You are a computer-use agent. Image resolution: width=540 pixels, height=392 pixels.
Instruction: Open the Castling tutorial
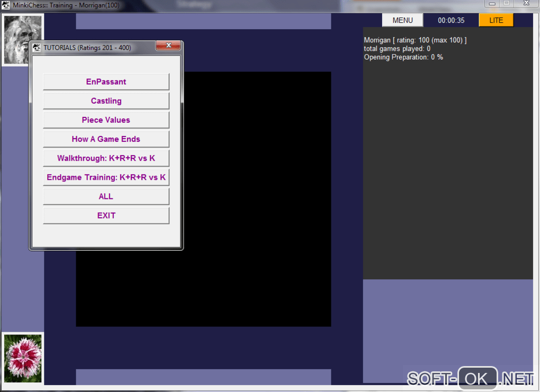(106, 101)
